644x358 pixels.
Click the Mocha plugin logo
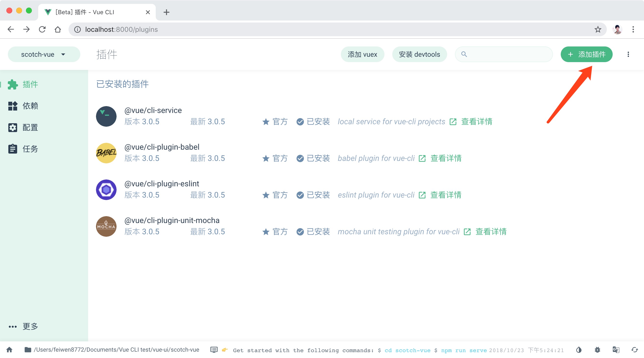pyautogui.click(x=106, y=226)
